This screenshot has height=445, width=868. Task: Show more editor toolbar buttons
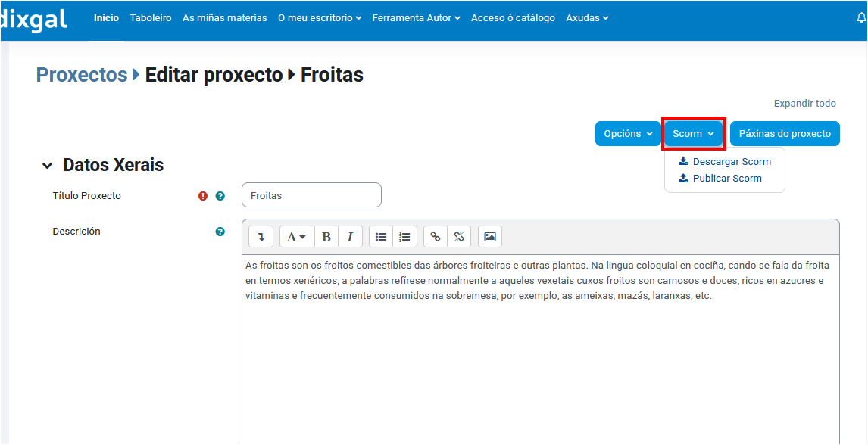tap(261, 237)
